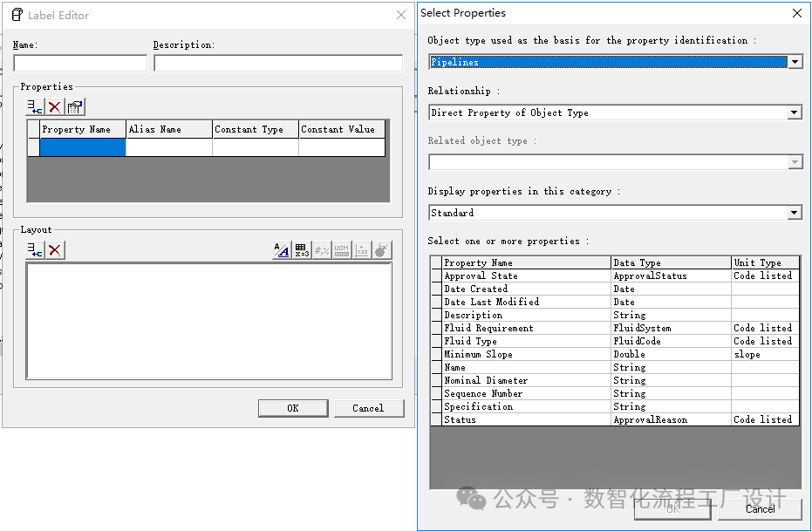Click OK button in Select Properties dialog
This screenshot has width=812, height=531.
672,509
